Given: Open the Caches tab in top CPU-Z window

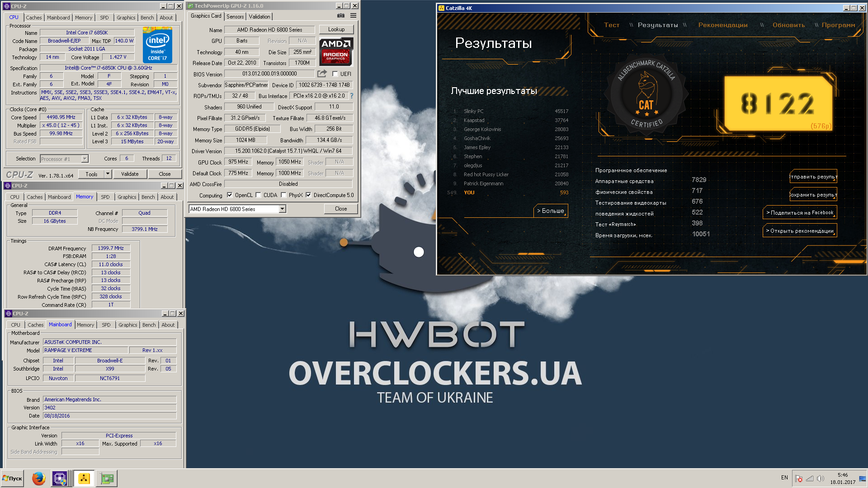Looking at the screenshot, I should tap(34, 18).
